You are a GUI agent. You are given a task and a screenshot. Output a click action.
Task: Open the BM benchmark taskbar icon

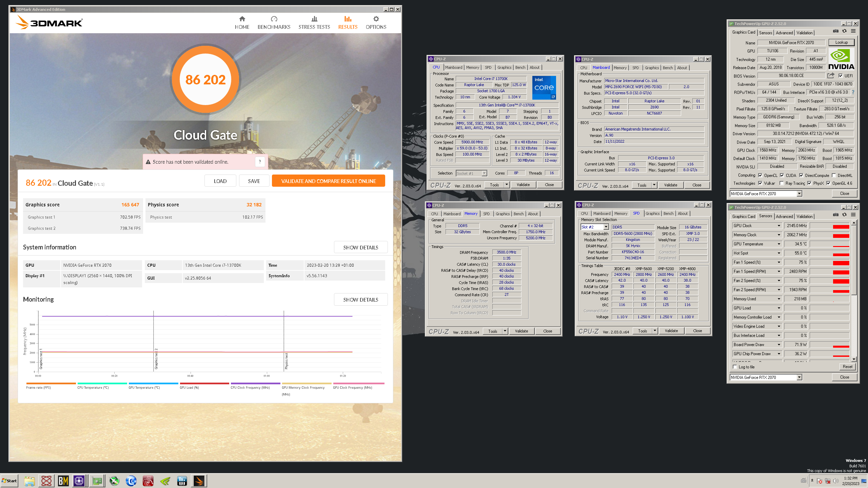63,481
